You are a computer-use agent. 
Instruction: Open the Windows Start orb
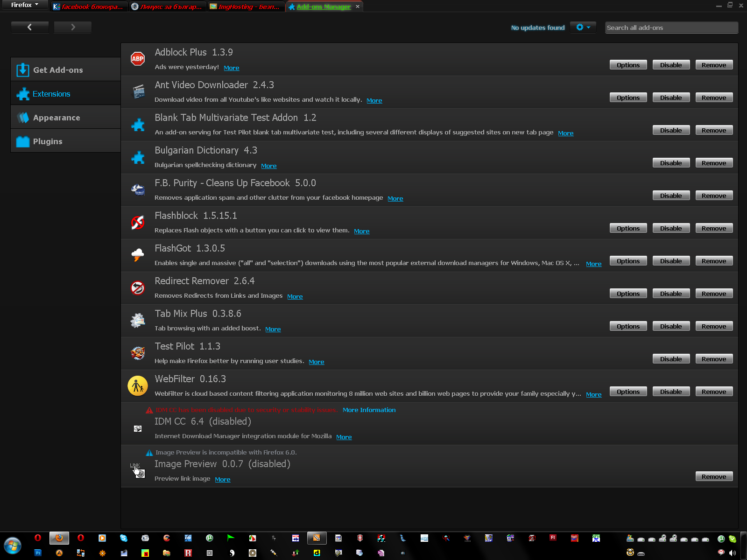13,546
